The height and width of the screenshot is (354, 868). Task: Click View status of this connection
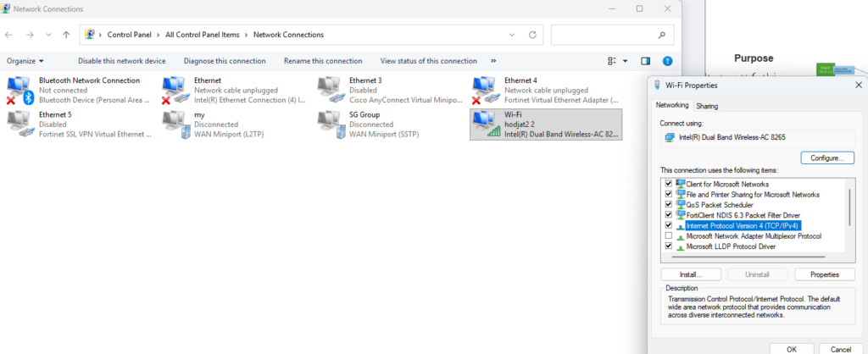point(428,61)
